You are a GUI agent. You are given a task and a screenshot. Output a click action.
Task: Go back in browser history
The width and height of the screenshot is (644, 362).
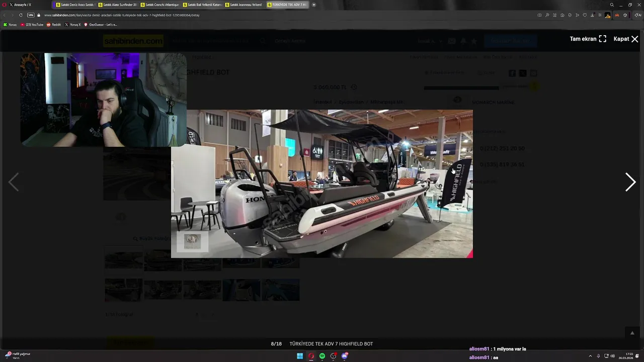5,15
